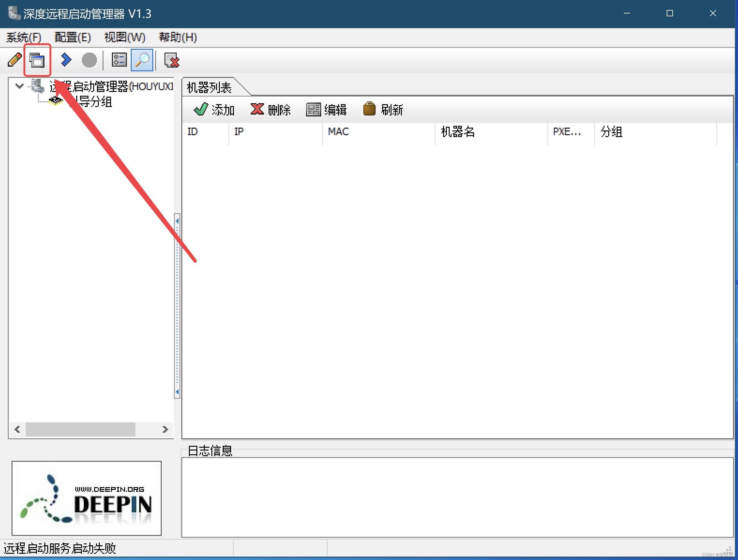This screenshot has width=738, height=560.
Task: Click the pencil edit icon in toolbar
Action: pyautogui.click(x=15, y=60)
